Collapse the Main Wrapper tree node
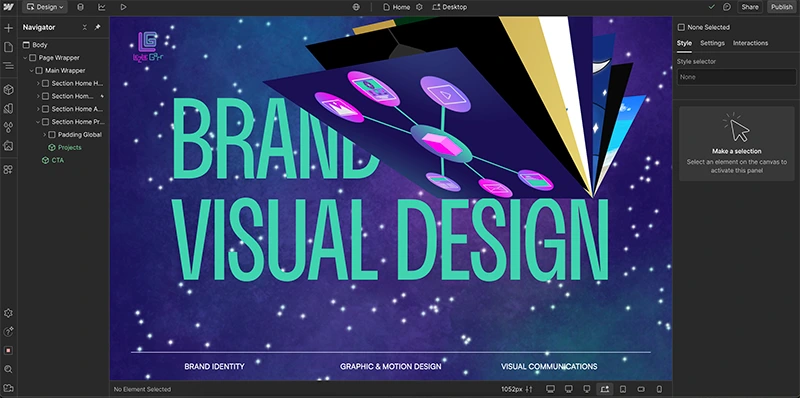 click(32, 70)
